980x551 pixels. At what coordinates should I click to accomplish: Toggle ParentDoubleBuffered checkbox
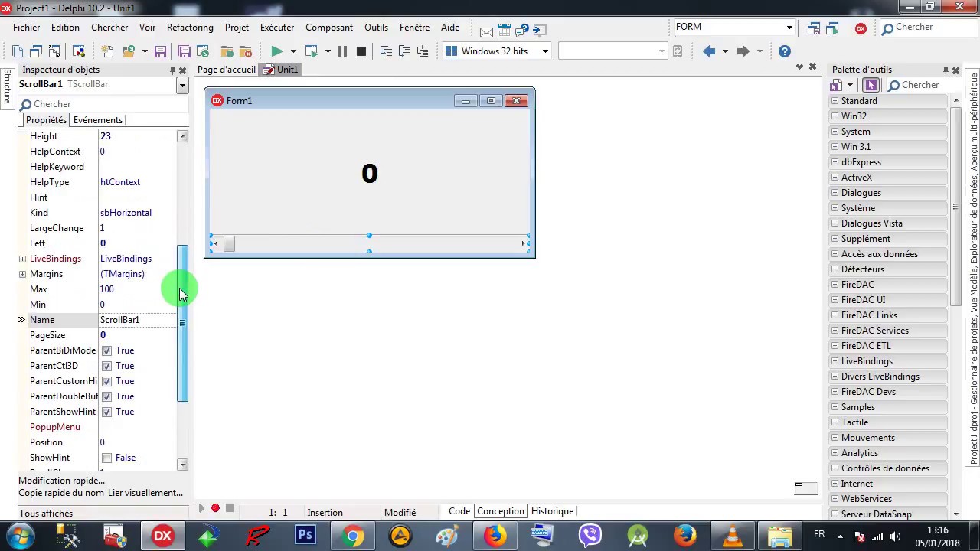click(x=106, y=396)
